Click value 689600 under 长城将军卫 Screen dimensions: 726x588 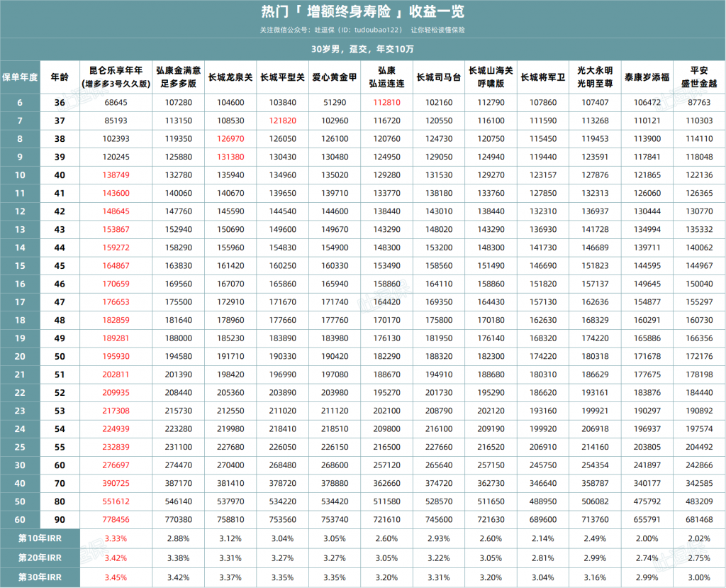543,519
